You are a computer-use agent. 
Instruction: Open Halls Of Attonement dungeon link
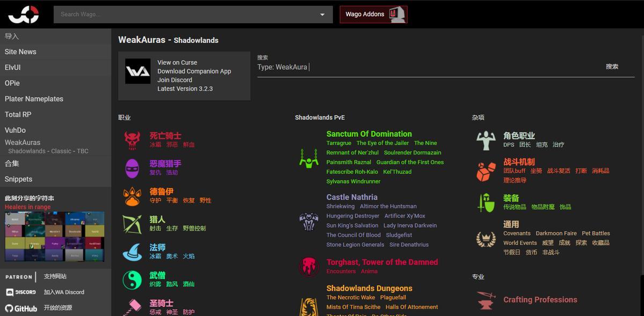tap(412, 307)
